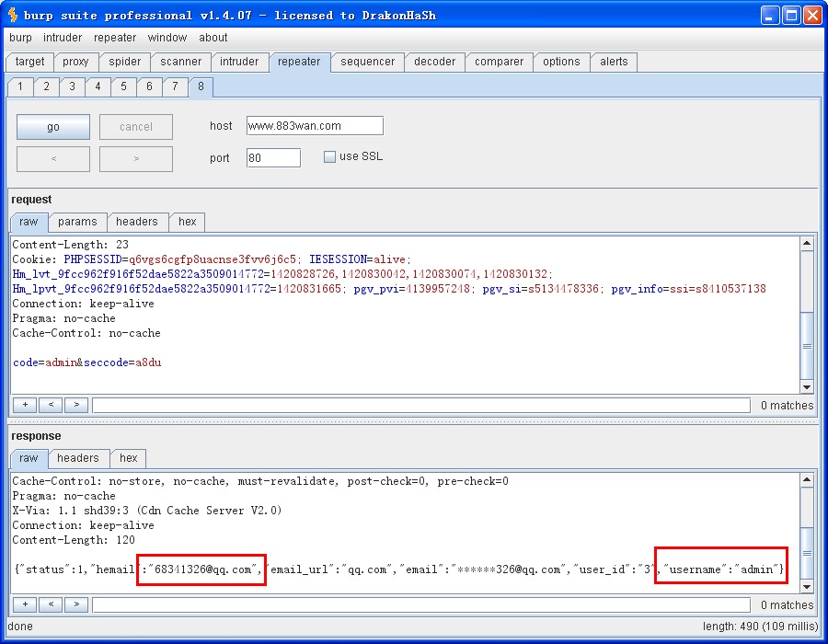828x644 pixels.
Task: Go to next request in history
Action: coord(136,159)
